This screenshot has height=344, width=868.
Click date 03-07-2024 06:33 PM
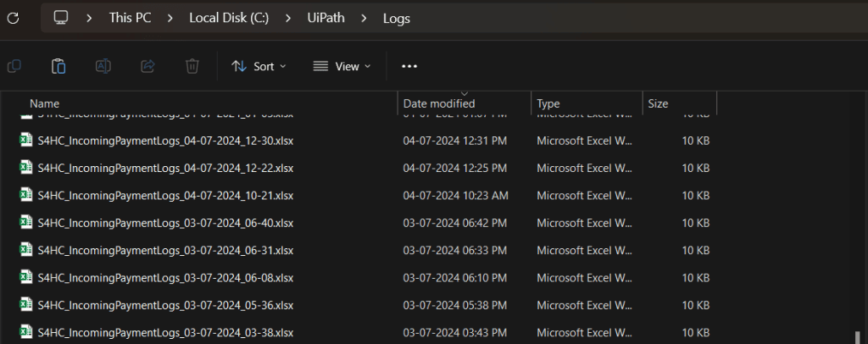(x=454, y=251)
